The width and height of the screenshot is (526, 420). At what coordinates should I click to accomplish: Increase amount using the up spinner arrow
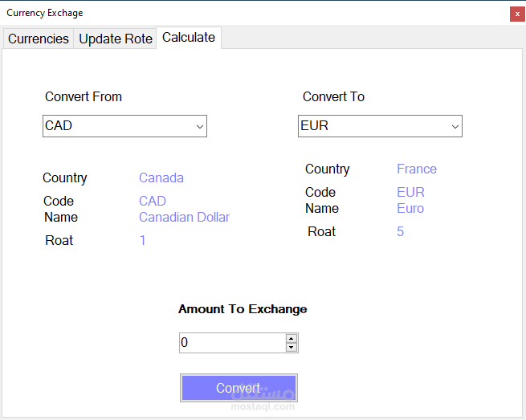point(292,338)
